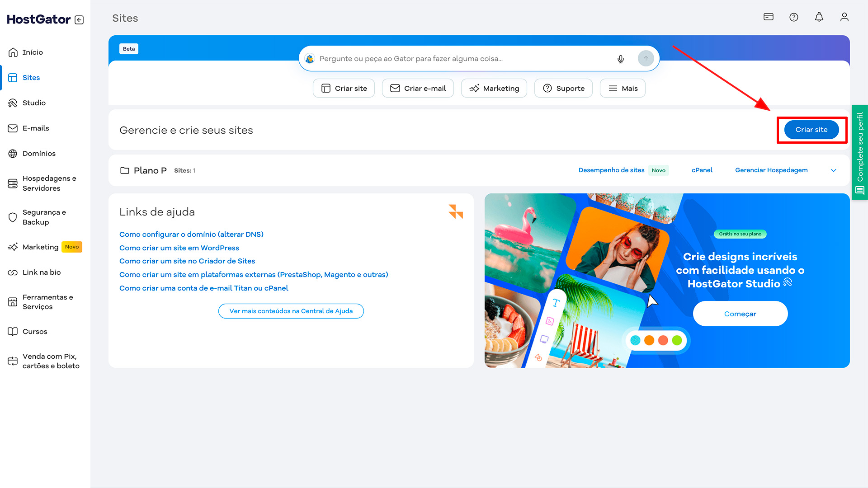
Task: Click the Venda com Pix icon
Action: 13,361
